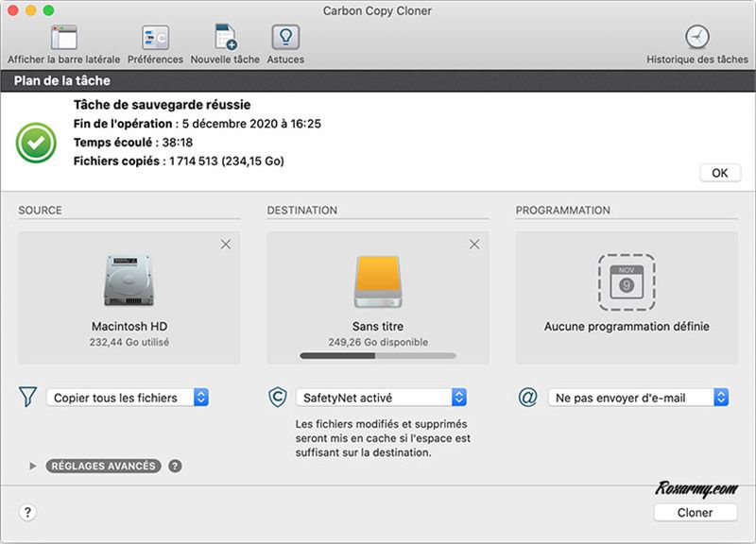This screenshot has width=756, height=544.
Task: Select the Macintosh HD source disk icon
Action: coord(129,281)
